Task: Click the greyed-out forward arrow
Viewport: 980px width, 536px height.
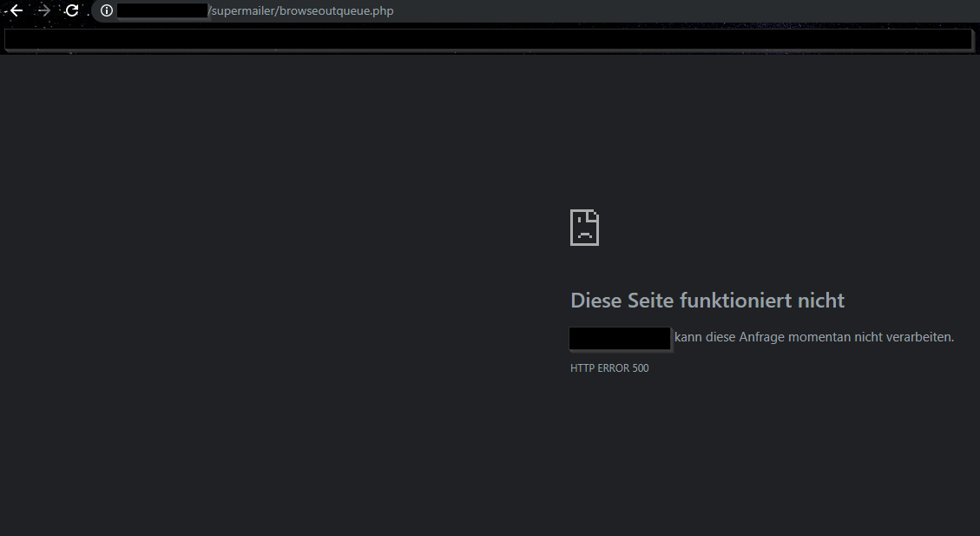Action: tap(44, 10)
